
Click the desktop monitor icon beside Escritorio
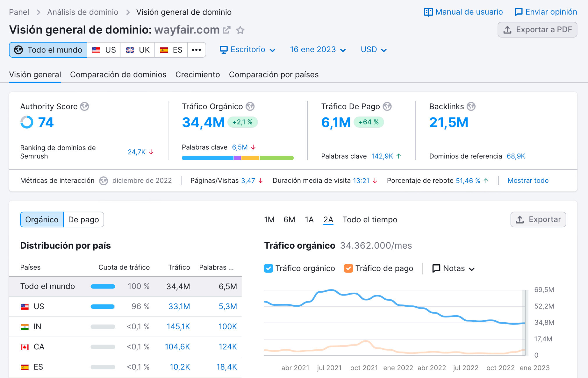[x=224, y=50]
